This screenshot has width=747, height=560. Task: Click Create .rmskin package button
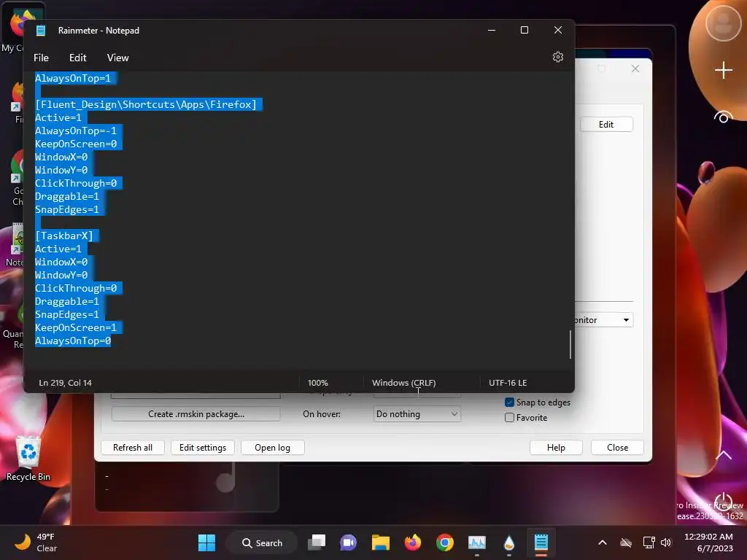tap(196, 414)
